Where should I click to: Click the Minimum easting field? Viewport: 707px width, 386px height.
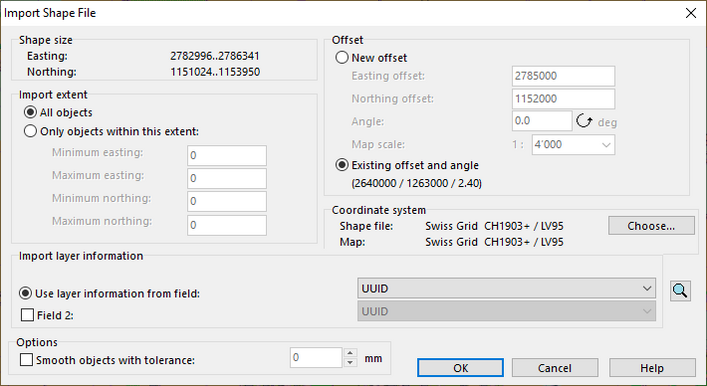227,156
